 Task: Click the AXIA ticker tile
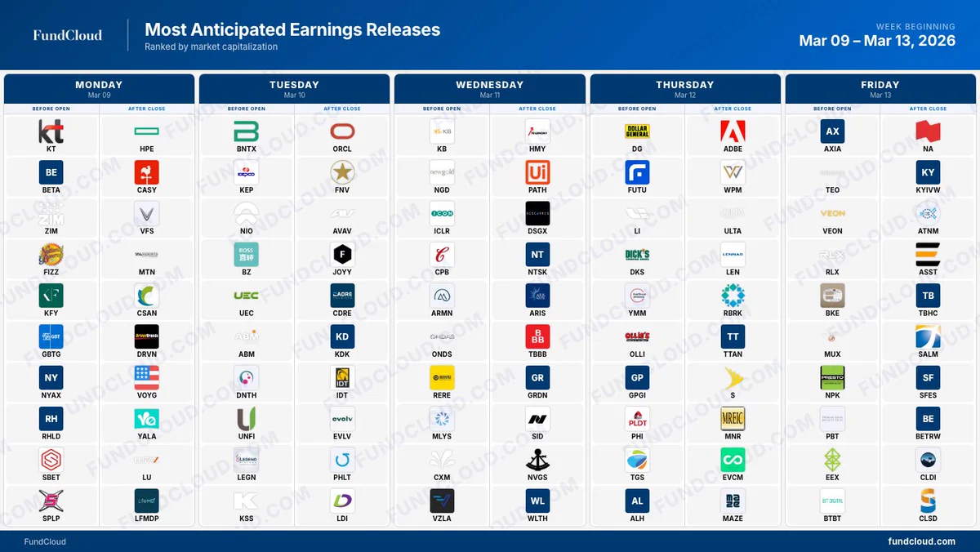[832, 136]
